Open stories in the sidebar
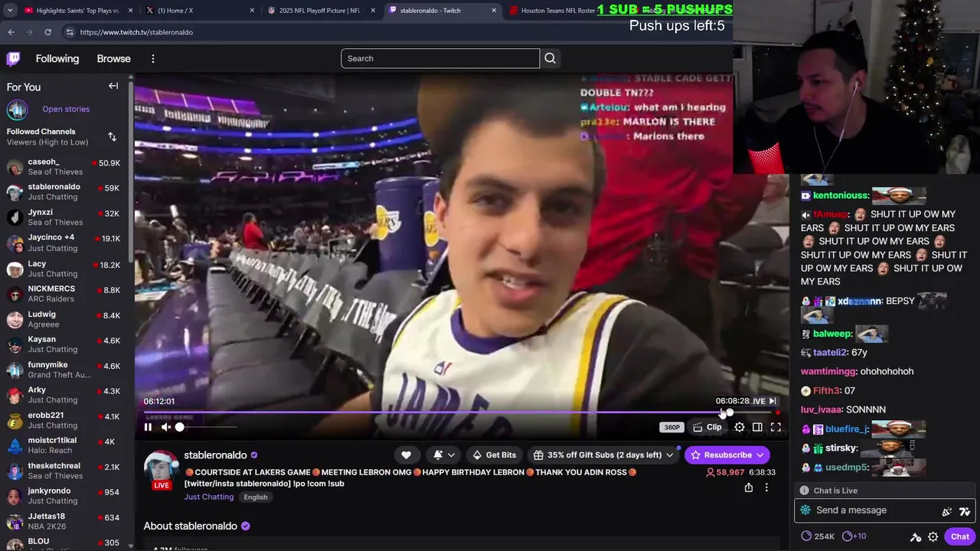The height and width of the screenshot is (551, 980). click(x=66, y=109)
